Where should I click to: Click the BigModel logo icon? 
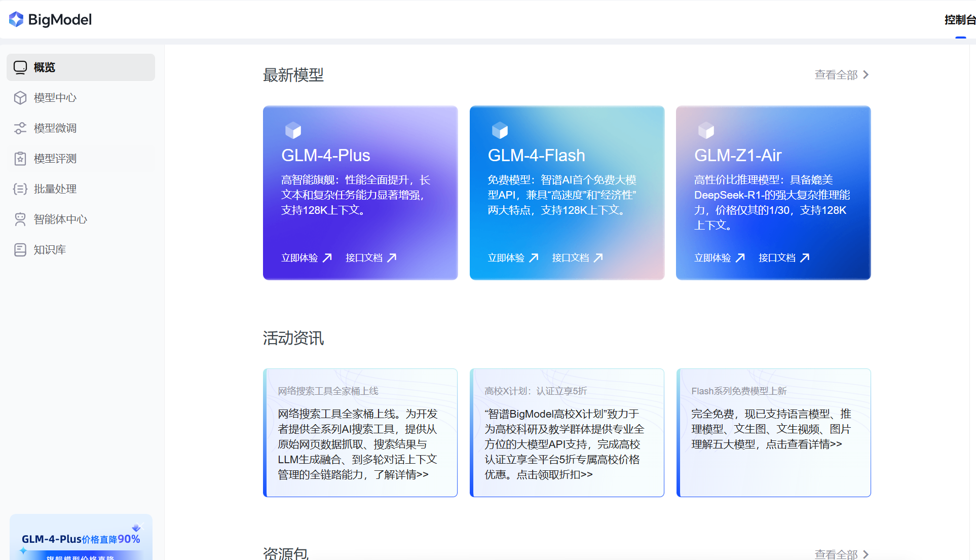pos(16,19)
